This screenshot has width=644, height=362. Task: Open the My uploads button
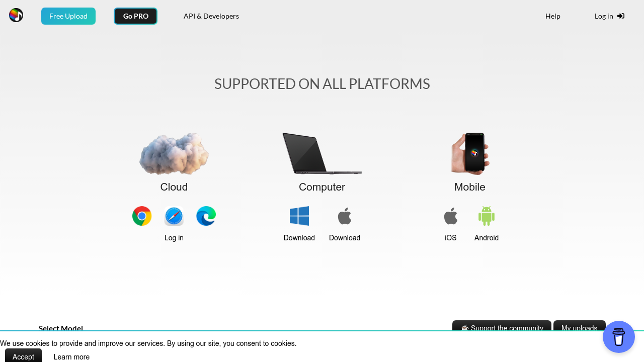coord(579,326)
